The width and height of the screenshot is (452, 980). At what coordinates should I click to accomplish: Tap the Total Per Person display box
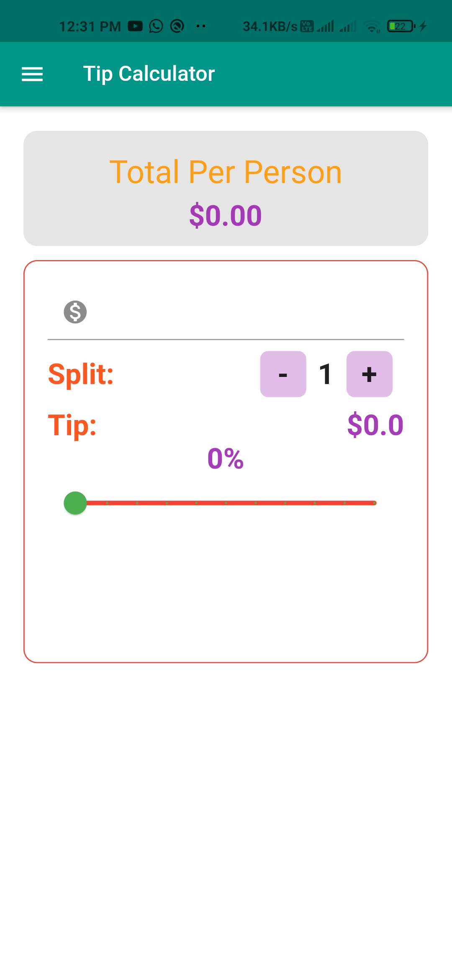[226, 188]
